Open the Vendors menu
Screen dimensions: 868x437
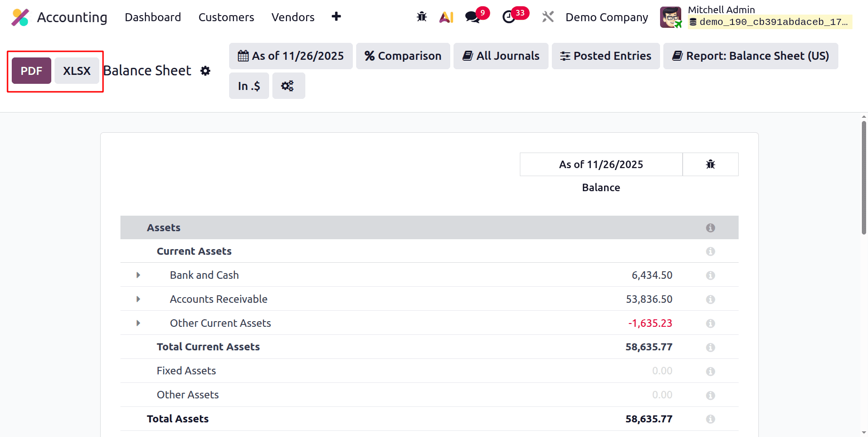coord(293,17)
